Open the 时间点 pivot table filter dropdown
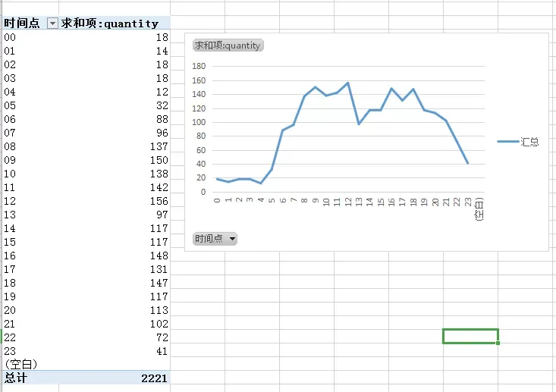556x392 pixels. [52, 24]
